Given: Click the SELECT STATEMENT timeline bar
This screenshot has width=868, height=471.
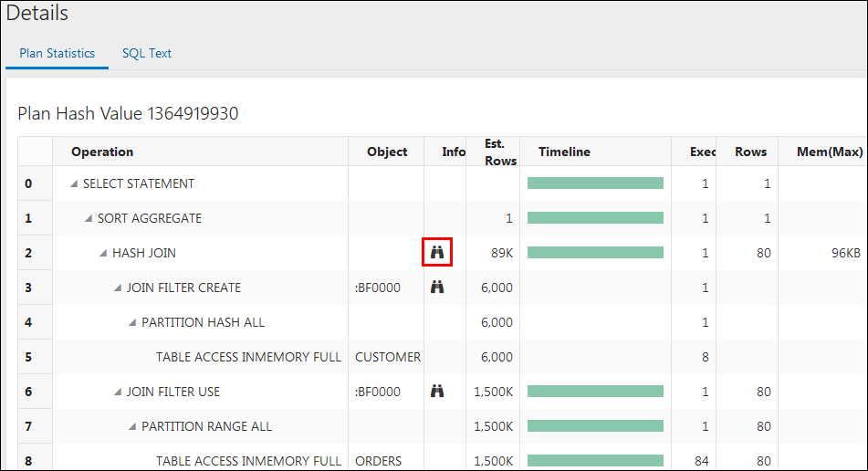Looking at the screenshot, I should 595,183.
